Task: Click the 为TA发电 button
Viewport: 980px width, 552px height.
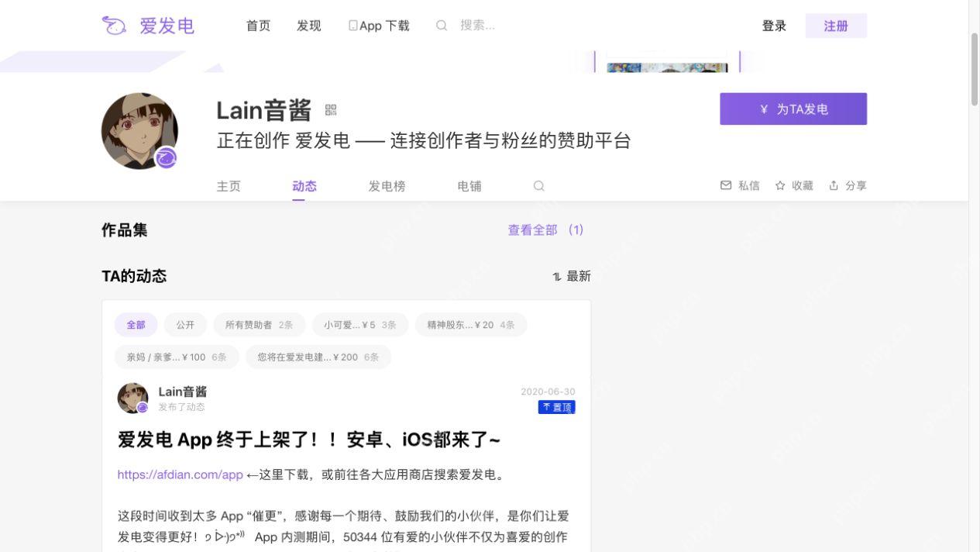Action: (x=793, y=109)
